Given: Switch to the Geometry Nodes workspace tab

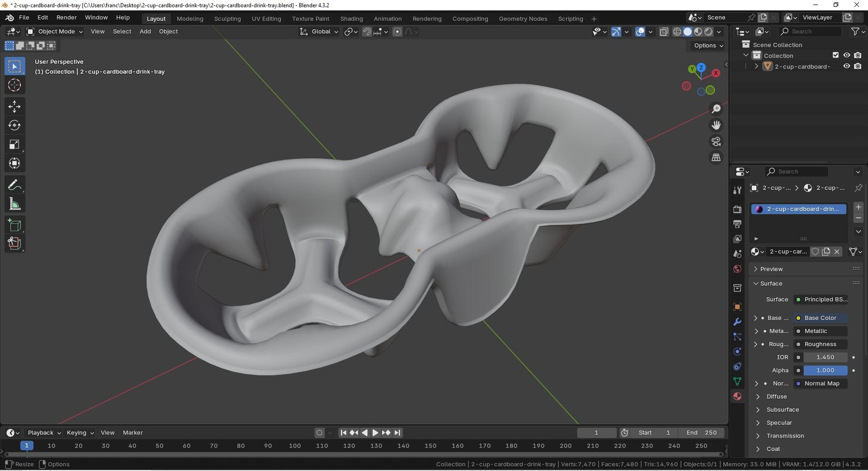Looking at the screenshot, I should 523,19.
